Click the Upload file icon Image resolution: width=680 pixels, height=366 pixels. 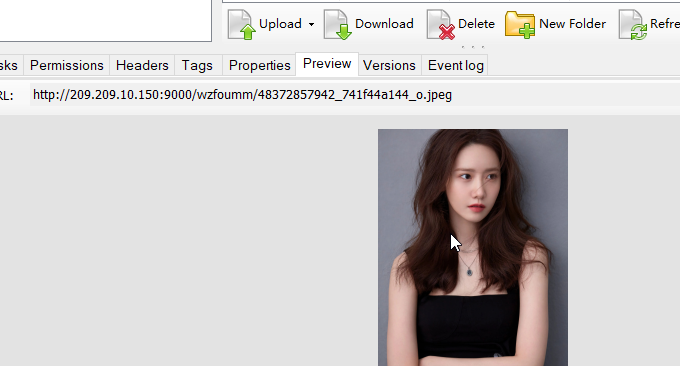pyautogui.click(x=242, y=25)
